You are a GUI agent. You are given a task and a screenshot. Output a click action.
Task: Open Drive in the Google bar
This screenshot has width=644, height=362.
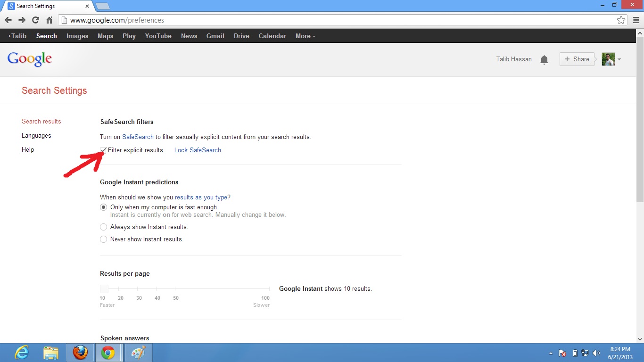(241, 36)
